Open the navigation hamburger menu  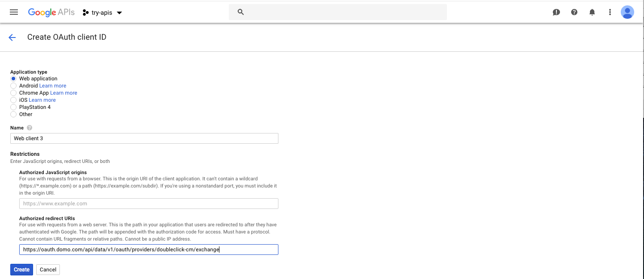(13, 12)
